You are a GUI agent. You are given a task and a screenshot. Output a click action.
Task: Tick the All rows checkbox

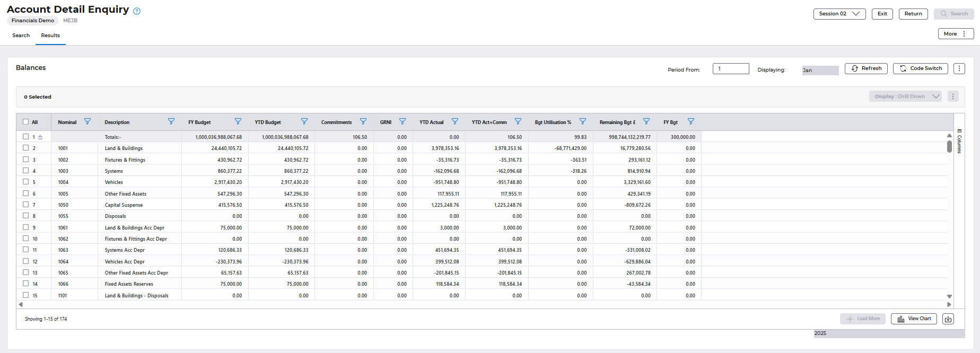point(25,122)
